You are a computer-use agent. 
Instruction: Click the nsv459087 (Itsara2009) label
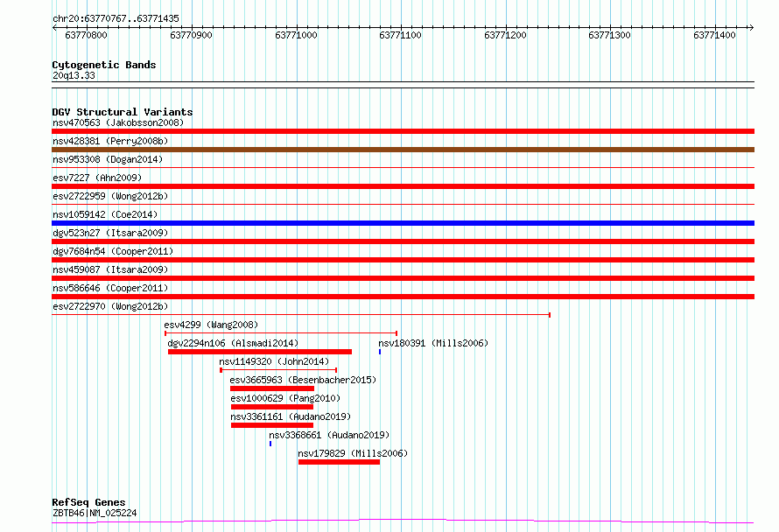point(110,269)
